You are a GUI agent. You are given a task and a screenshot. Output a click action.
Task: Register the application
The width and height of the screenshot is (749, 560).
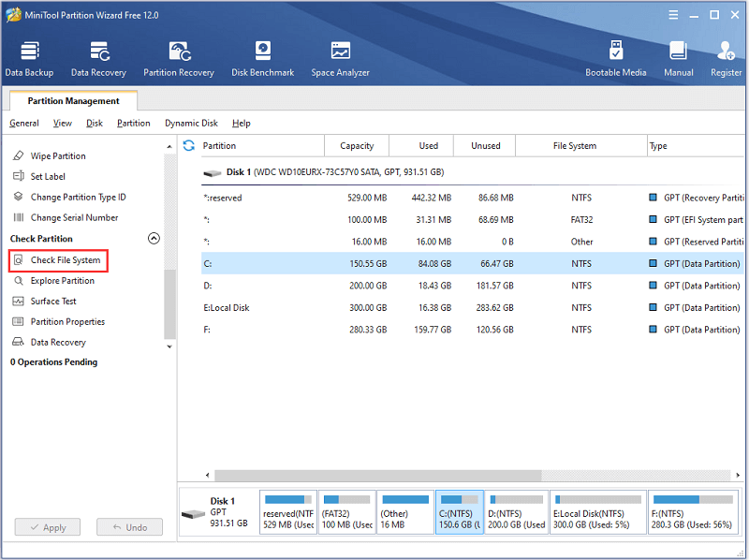tap(727, 56)
